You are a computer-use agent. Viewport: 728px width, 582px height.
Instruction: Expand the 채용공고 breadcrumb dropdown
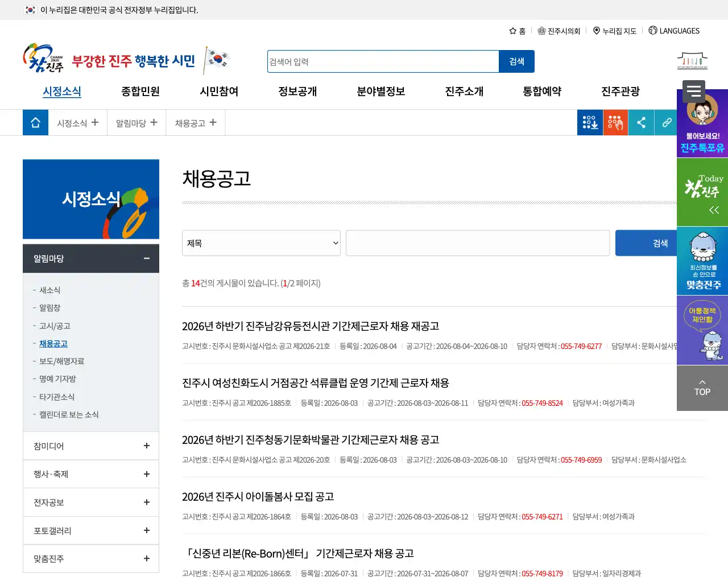pyautogui.click(x=196, y=123)
